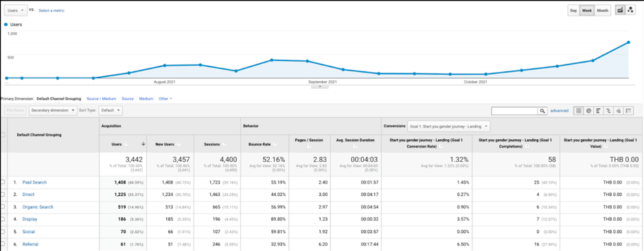This screenshot has width=644, height=251.
Task: Switch to the line chart view icon
Action: [x=620, y=10]
